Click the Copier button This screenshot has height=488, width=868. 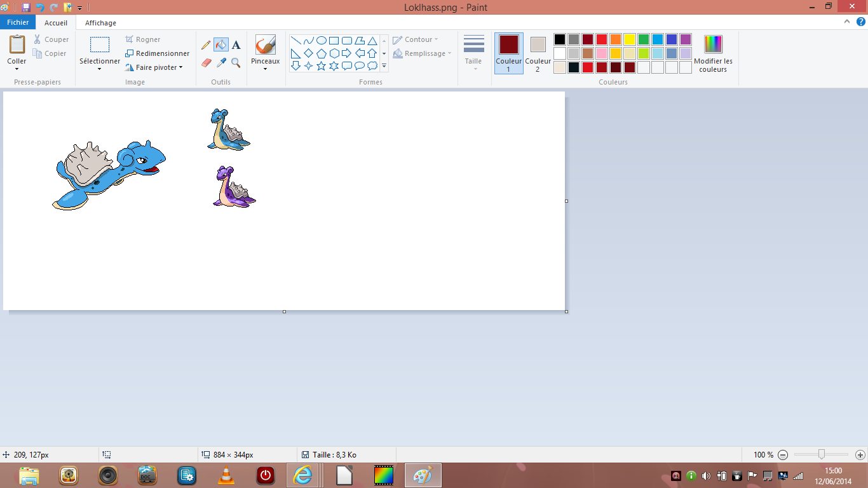[x=50, y=53]
